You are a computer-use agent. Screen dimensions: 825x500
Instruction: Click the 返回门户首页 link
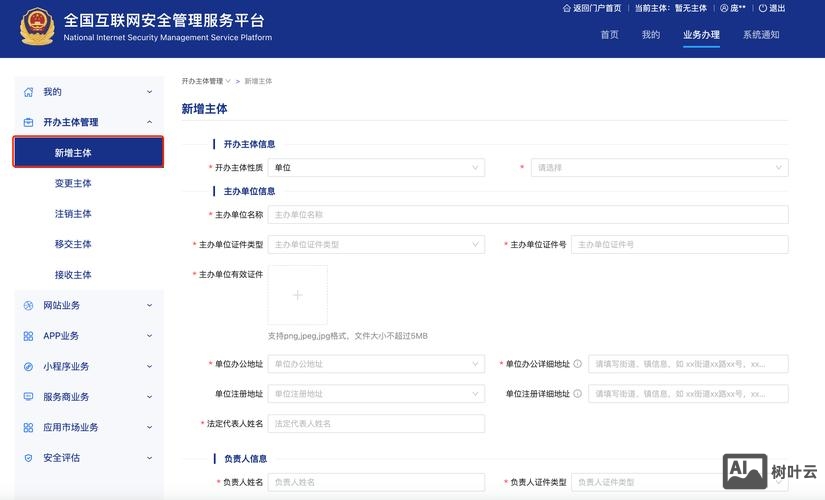[x=597, y=8]
